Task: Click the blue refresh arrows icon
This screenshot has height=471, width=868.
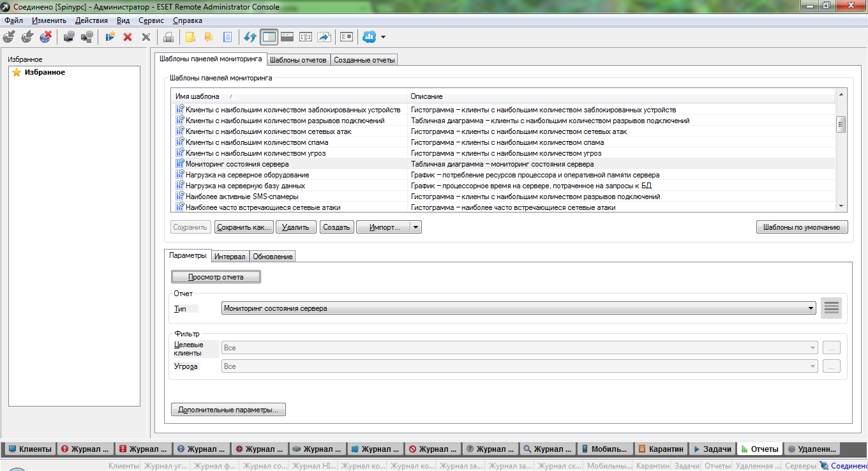Action: tap(250, 37)
